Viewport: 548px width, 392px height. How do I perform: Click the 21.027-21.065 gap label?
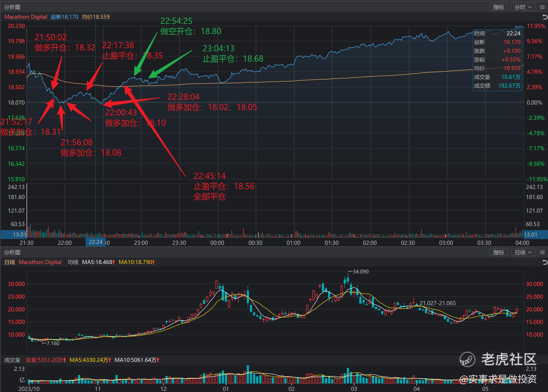[438, 303]
